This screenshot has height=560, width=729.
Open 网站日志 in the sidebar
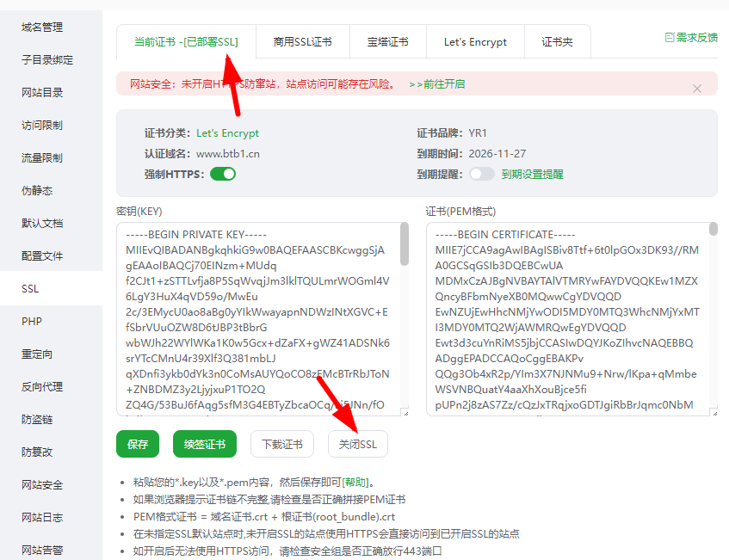(42, 517)
